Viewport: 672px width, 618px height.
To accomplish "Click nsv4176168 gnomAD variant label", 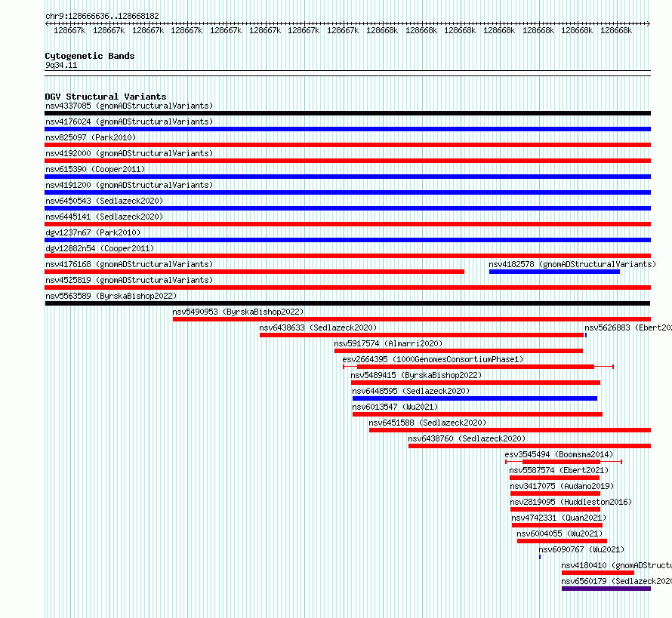I will [x=129, y=264].
